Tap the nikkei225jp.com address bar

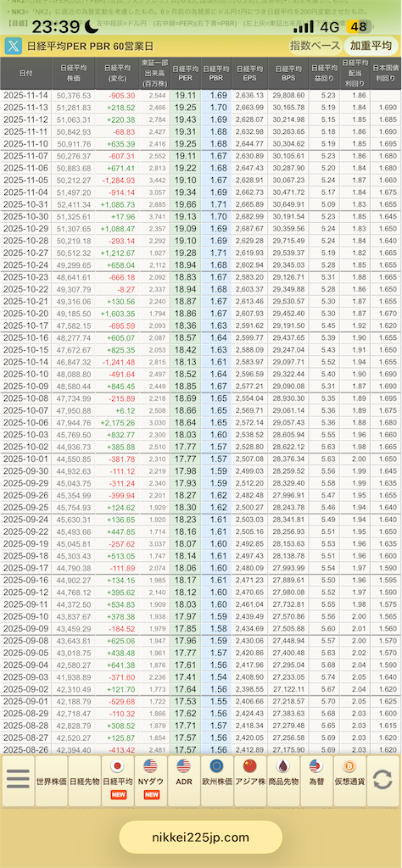point(200,837)
